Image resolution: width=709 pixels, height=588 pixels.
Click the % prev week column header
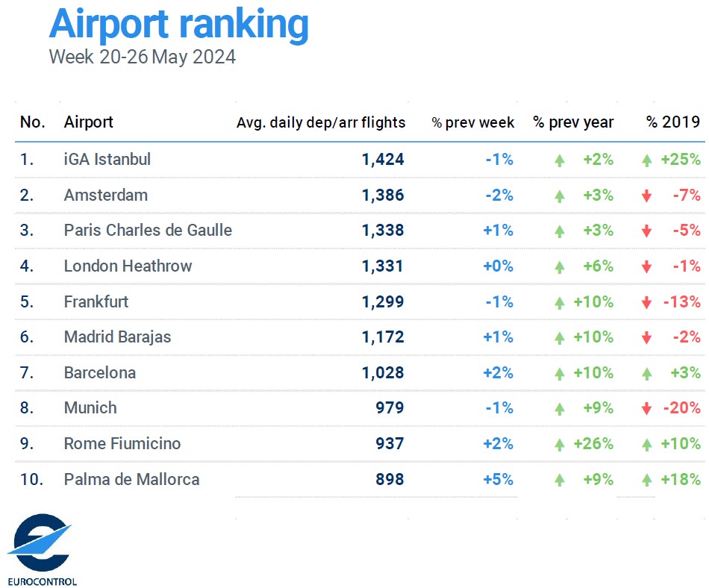click(473, 122)
